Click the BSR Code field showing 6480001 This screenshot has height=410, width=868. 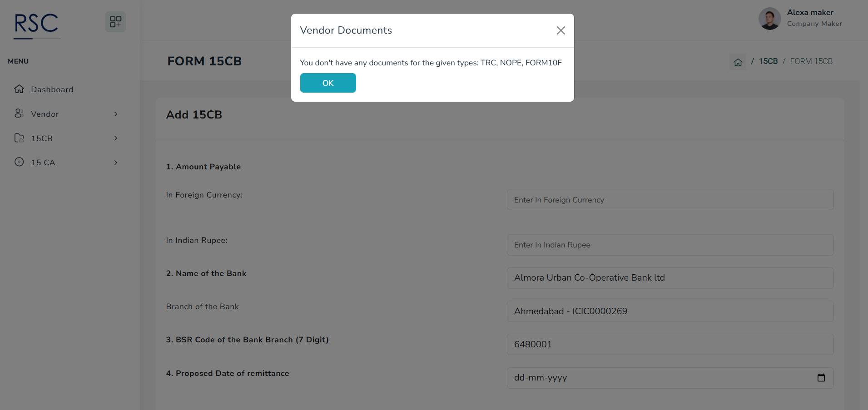[670, 345]
